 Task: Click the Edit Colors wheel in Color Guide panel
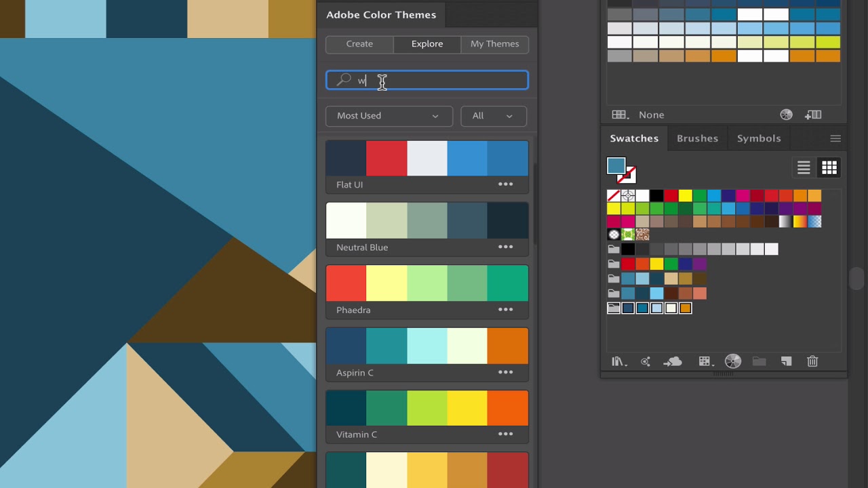[786, 115]
